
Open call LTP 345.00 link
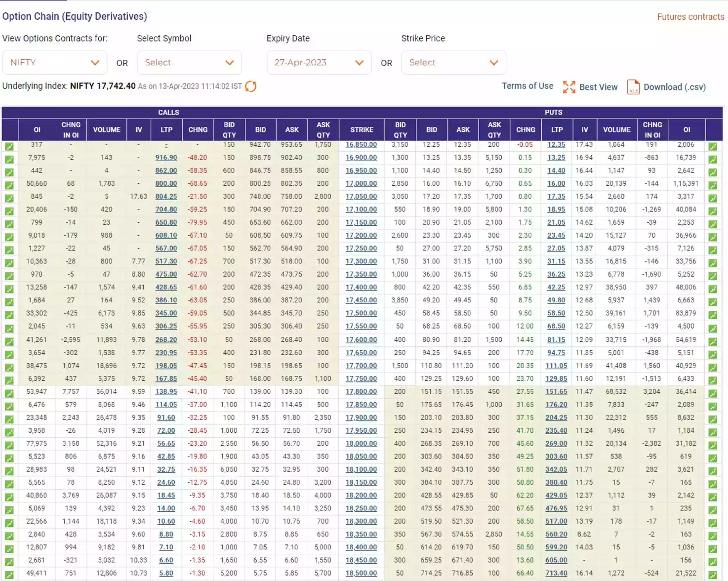tap(166, 313)
